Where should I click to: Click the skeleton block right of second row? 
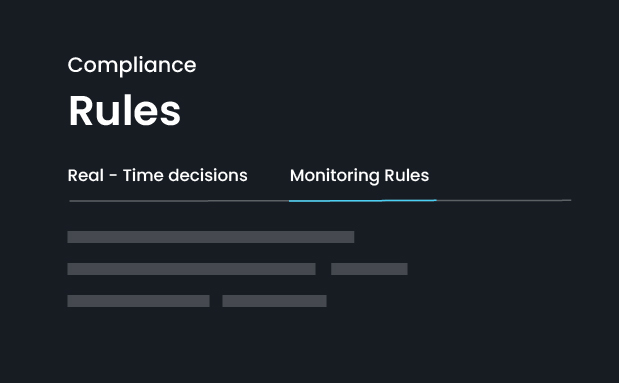pos(369,269)
